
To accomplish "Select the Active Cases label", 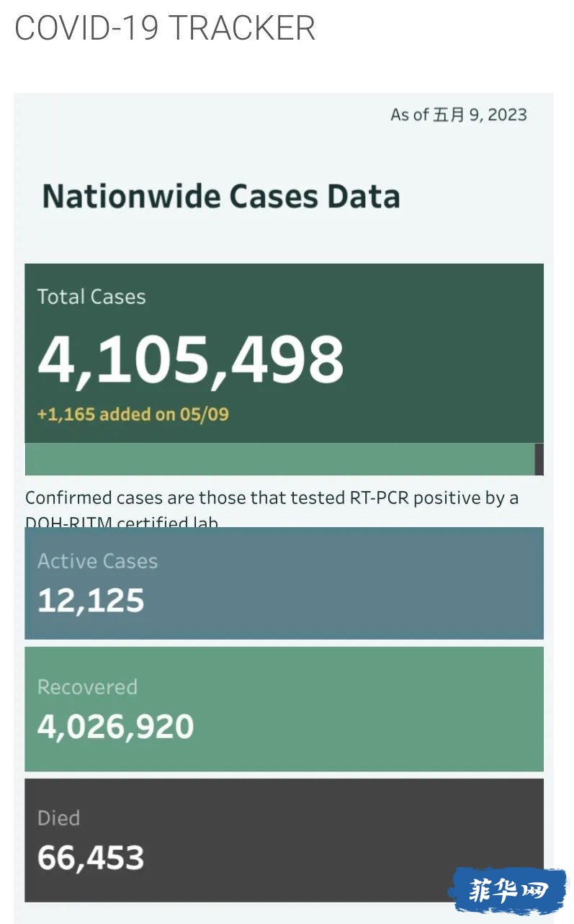I will pos(97,561).
